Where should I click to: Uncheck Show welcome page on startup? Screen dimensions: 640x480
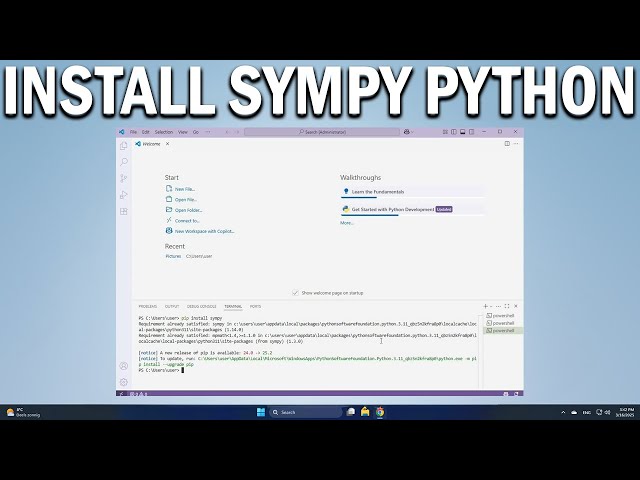[x=296, y=293]
